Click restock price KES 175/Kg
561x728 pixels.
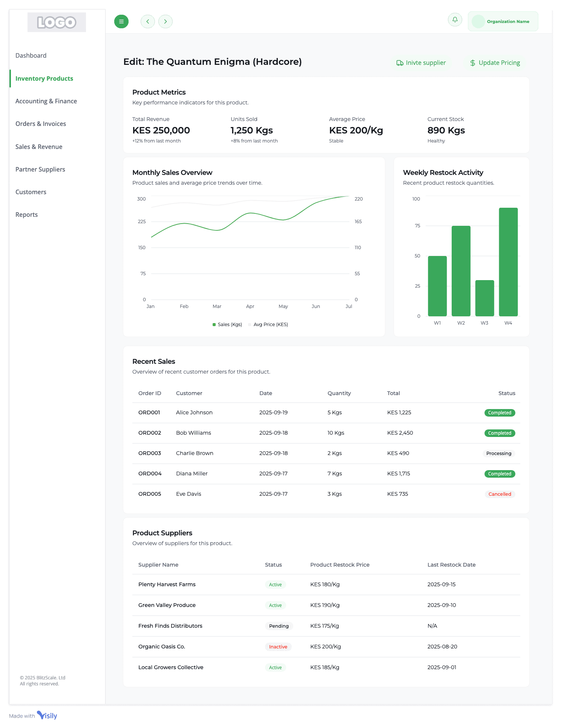(x=325, y=626)
